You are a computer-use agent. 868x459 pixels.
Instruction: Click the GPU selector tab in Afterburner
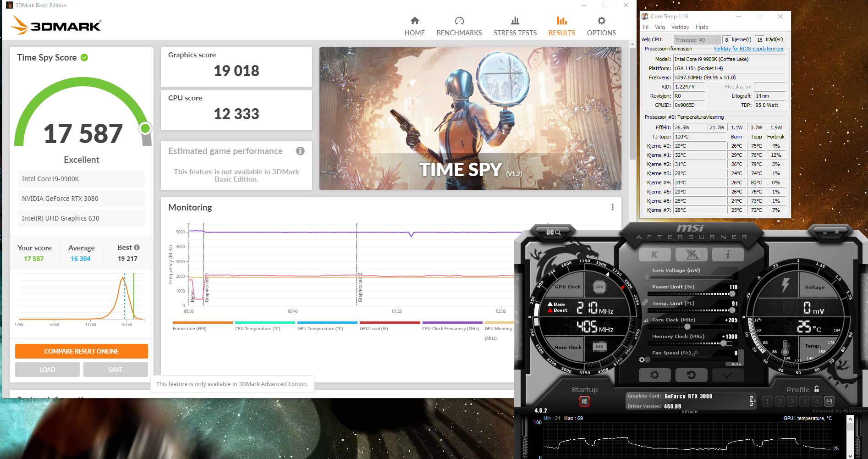coord(751,401)
